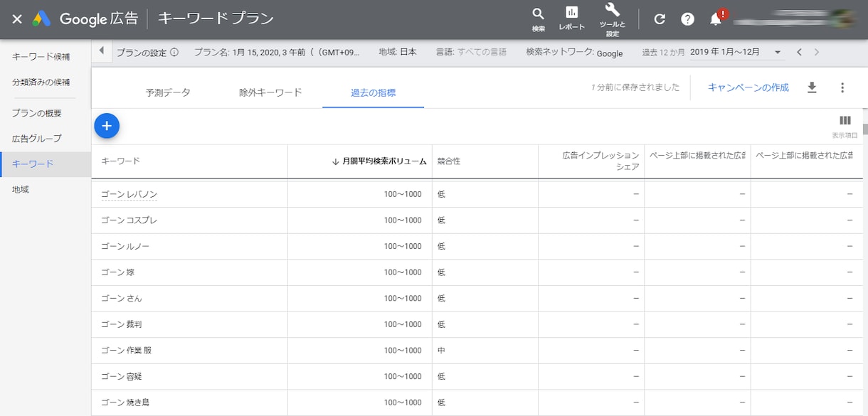Open the date range dropdown arrow

point(778,53)
